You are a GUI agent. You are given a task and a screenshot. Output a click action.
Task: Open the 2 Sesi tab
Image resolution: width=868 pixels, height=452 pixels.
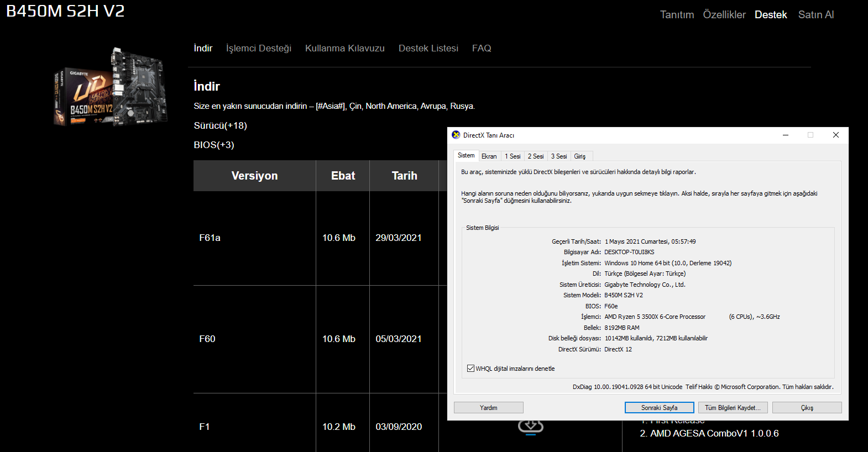coord(536,156)
